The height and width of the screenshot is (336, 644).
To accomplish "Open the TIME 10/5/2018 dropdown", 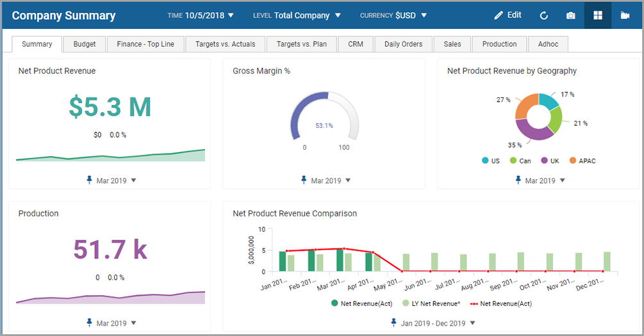I will pyautogui.click(x=201, y=15).
